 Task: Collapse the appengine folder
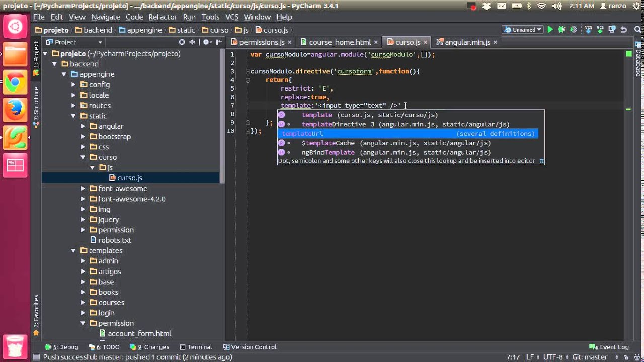[64, 74]
